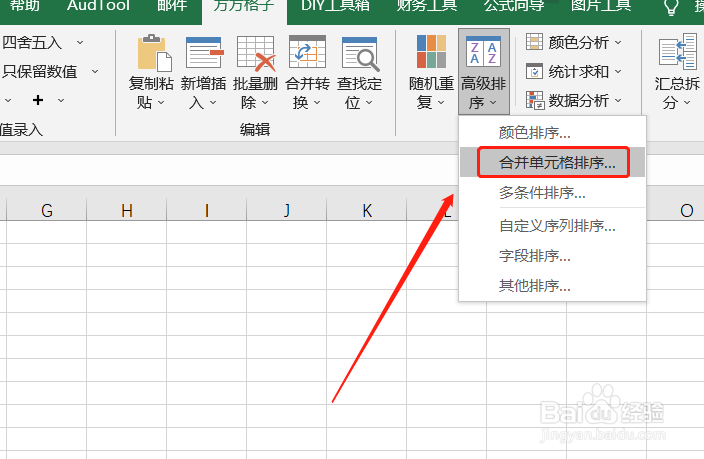Expand the 颜色分析 dropdown arrow
The height and width of the screenshot is (459, 704).
pyautogui.click(x=618, y=43)
